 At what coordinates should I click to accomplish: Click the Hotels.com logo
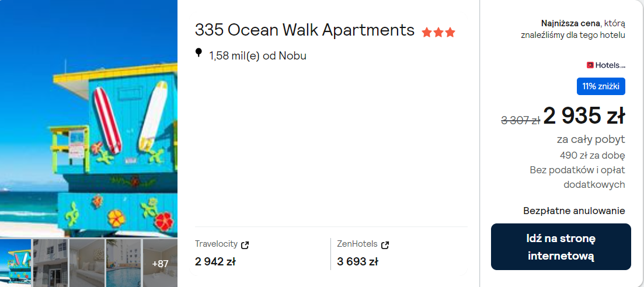click(606, 65)
